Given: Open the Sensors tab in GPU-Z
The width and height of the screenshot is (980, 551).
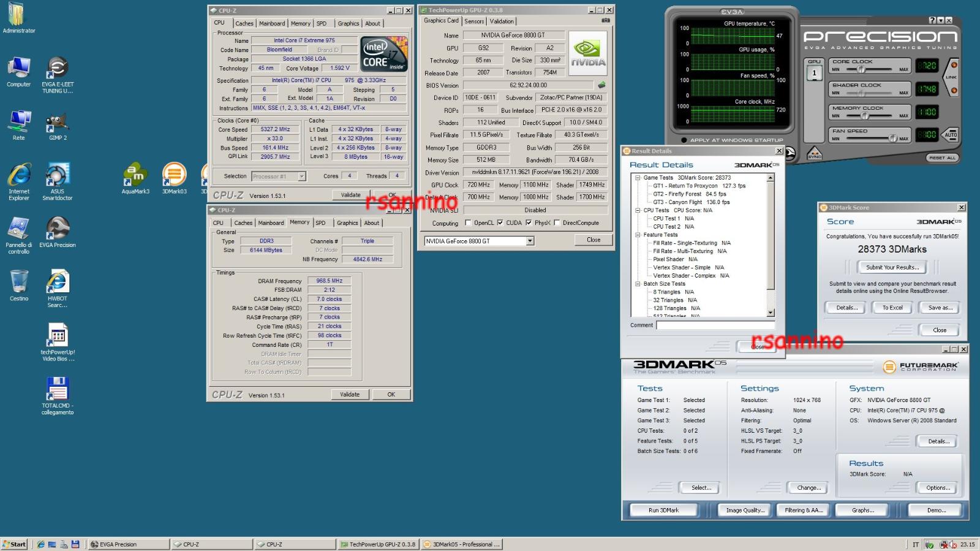Looking at the screenshot, I should click(474, 21).
